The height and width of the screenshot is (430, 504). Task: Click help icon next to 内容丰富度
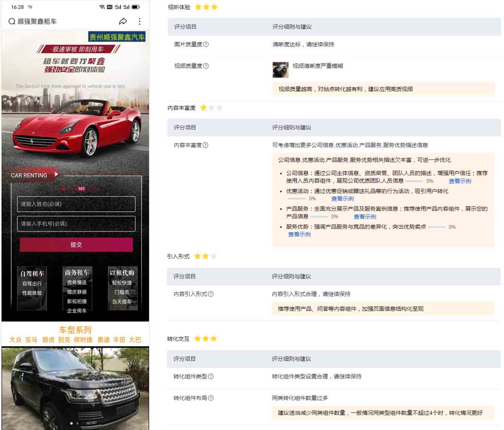tap(206, 145)
